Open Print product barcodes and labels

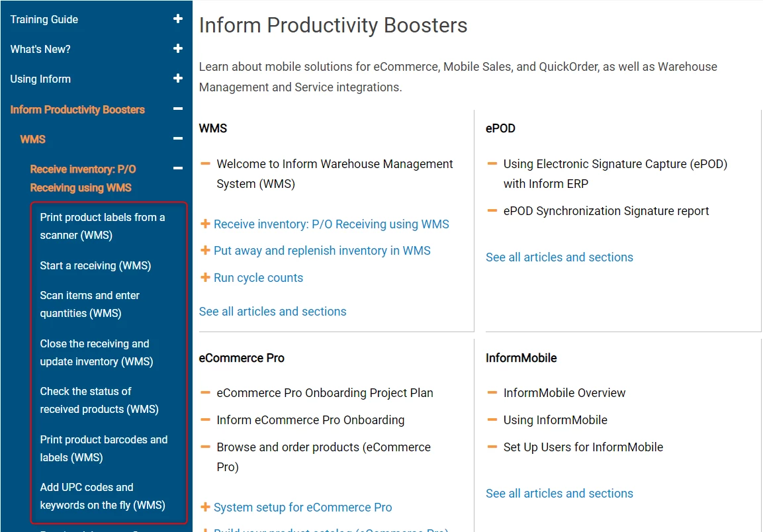point(104,448)
